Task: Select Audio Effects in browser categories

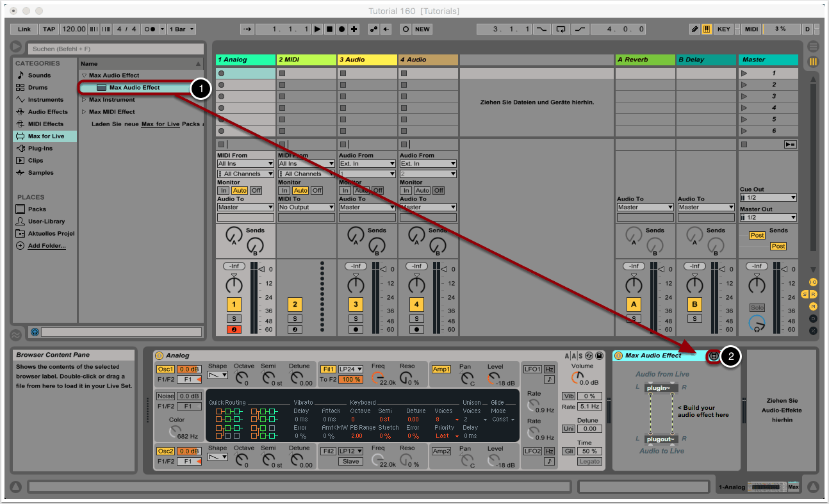Action: point(47,112)
